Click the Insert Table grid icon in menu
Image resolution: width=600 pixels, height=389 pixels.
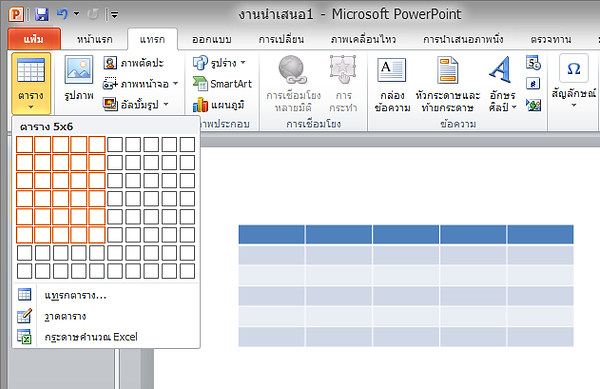[x=25, y=295]
